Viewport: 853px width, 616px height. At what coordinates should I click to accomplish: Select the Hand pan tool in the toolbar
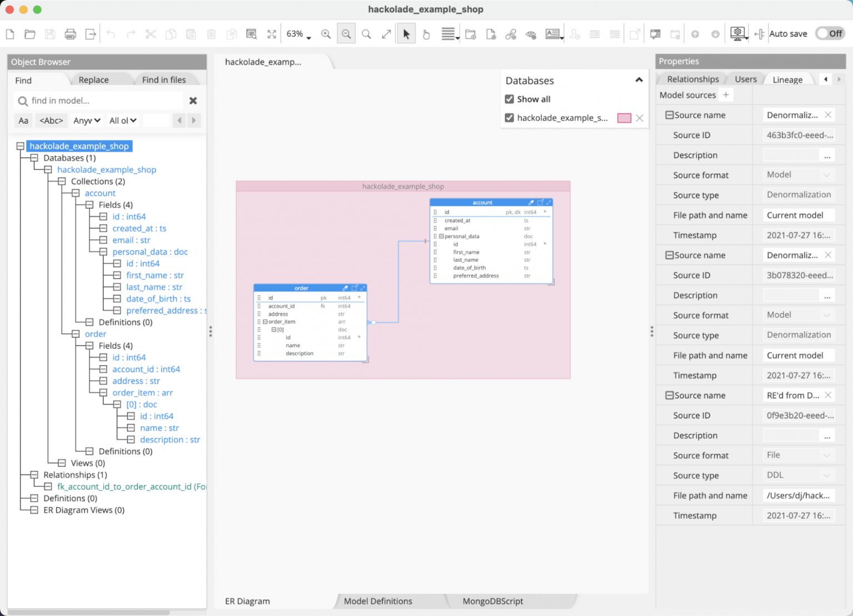425,33
